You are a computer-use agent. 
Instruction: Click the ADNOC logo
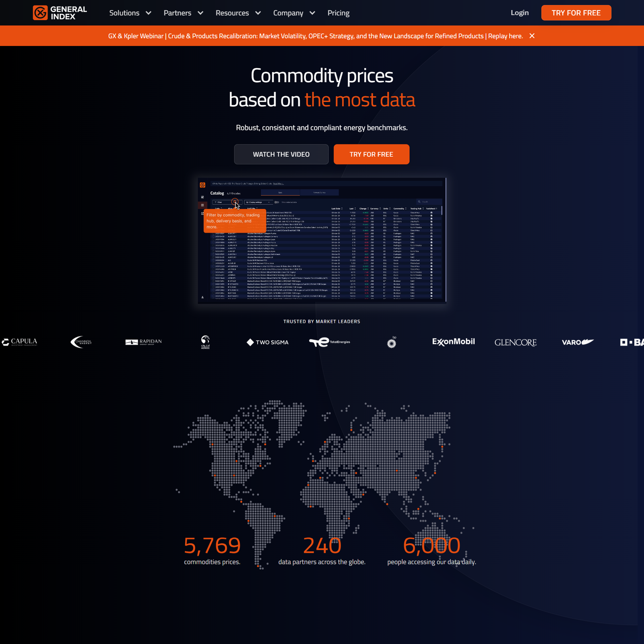tap(205, 342)
